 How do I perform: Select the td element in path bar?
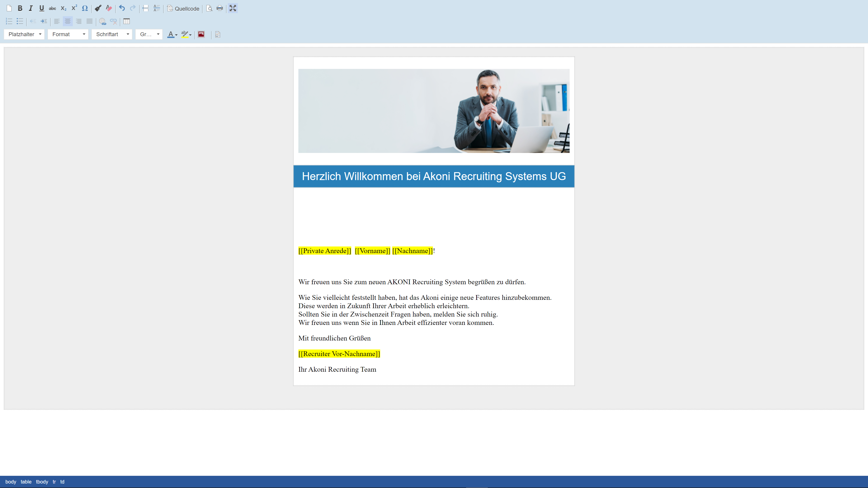(62, 482)
